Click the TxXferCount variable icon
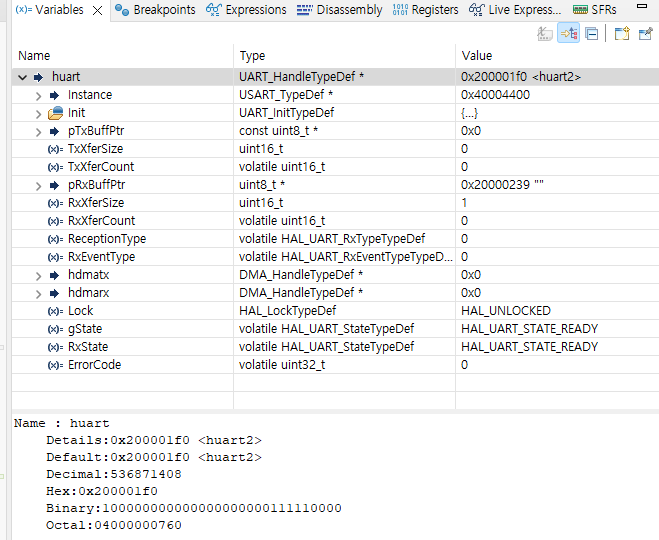 [55, 167]
